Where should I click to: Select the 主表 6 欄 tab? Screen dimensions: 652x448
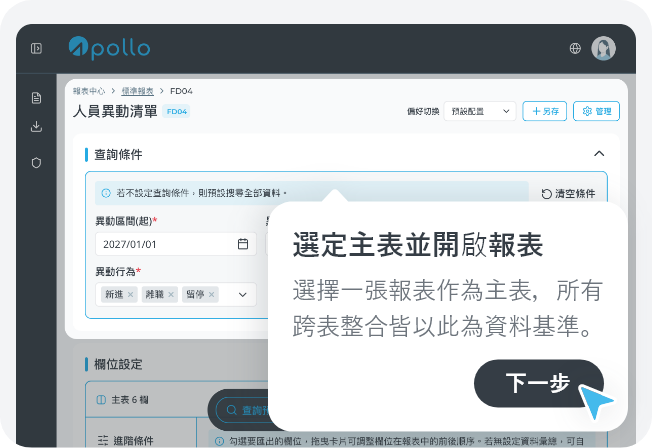123,400
